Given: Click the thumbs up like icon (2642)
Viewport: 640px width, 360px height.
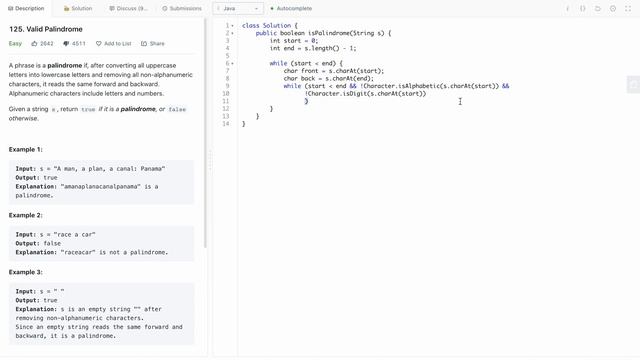Looking at the screenshot, I should pyautogui.click(x=34, y=44).
